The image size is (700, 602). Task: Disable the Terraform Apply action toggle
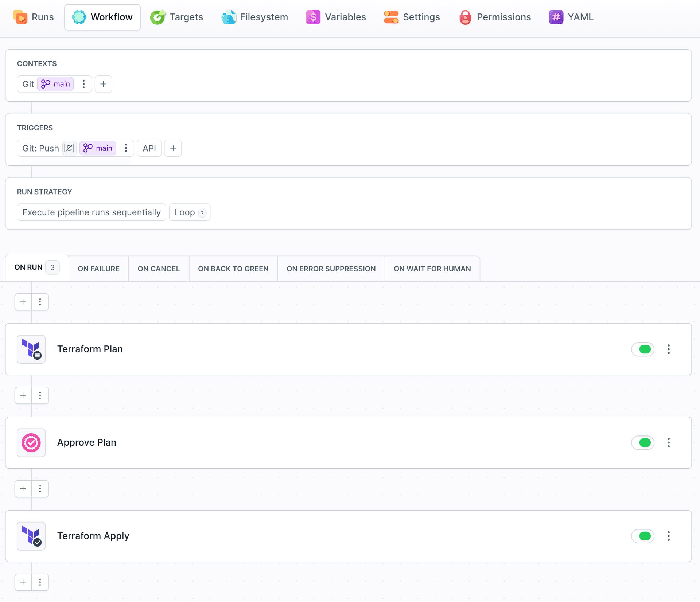pos(643,536)
